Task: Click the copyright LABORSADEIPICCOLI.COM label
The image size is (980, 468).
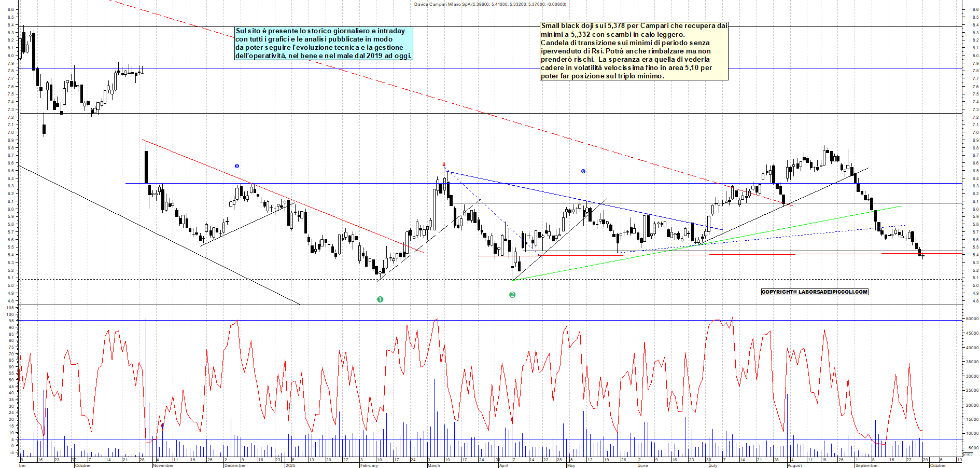Action: pyautogui.click(x=814, y=292)
